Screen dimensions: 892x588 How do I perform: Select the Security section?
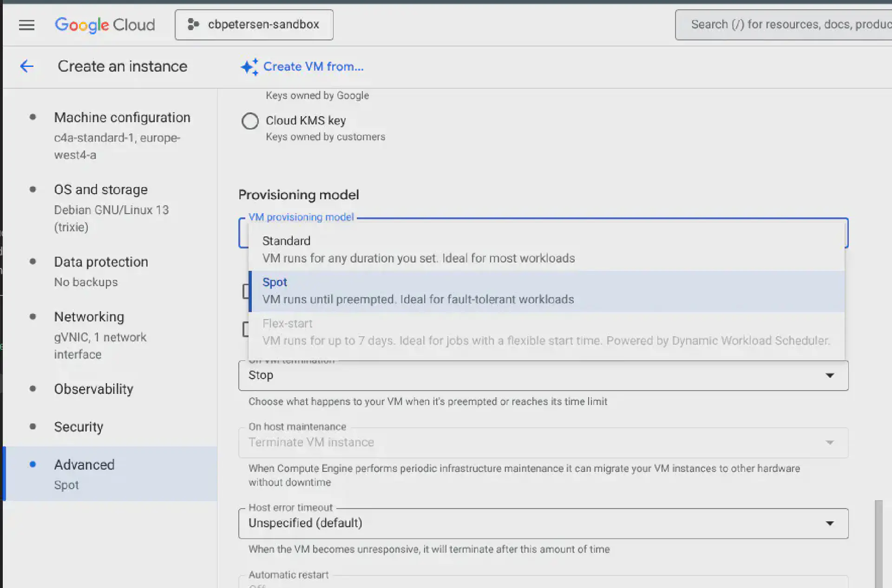(79, 426)
